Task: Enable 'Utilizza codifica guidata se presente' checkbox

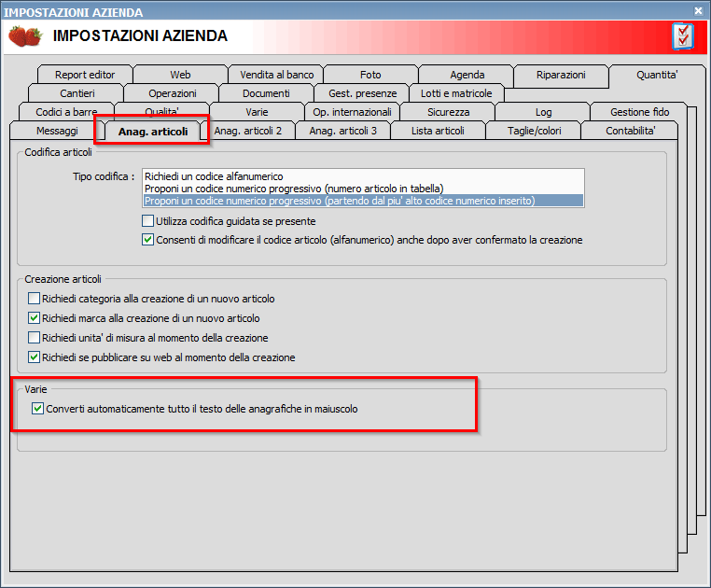Action: [147, 221]
